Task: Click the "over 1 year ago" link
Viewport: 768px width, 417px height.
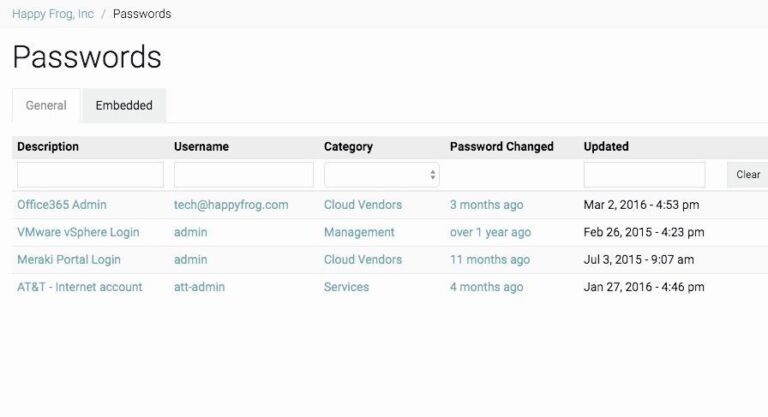Action: [490, 232]
